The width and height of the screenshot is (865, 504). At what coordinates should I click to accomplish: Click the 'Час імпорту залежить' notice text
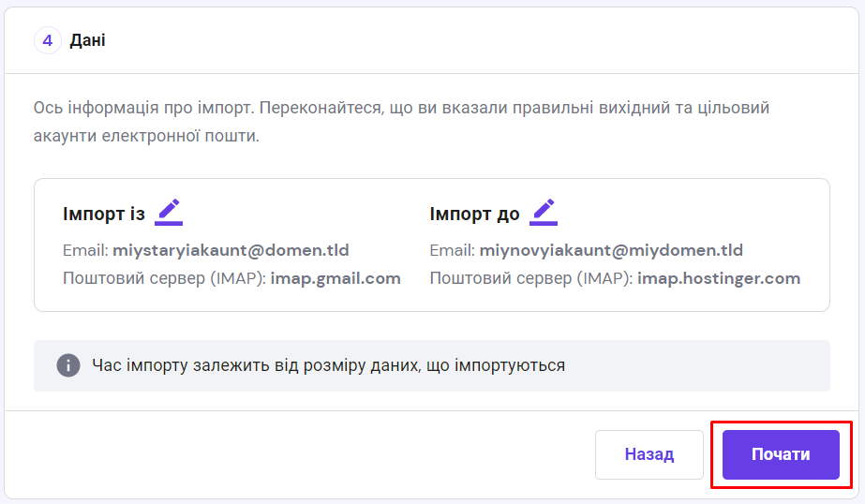(328, 365)
